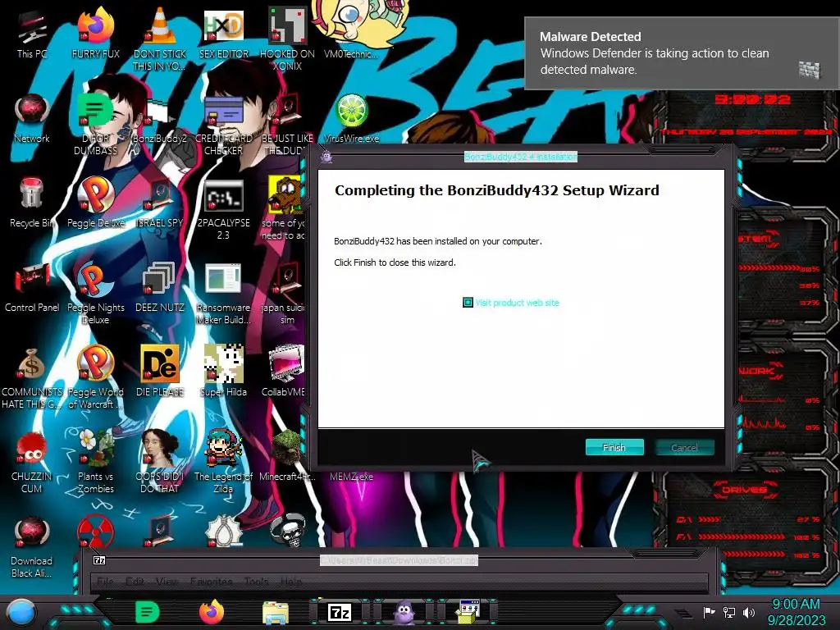Select the CREDIT CARD CHECKER shortcut
This screenshot has height=630, width=840.
pyautogui.click(x=224, y=125)
